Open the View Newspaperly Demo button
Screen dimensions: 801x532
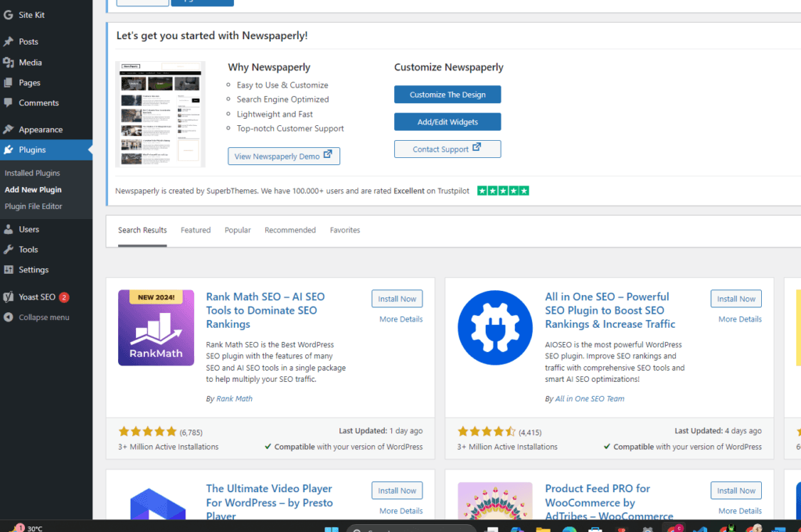click(x=284, y=156)
